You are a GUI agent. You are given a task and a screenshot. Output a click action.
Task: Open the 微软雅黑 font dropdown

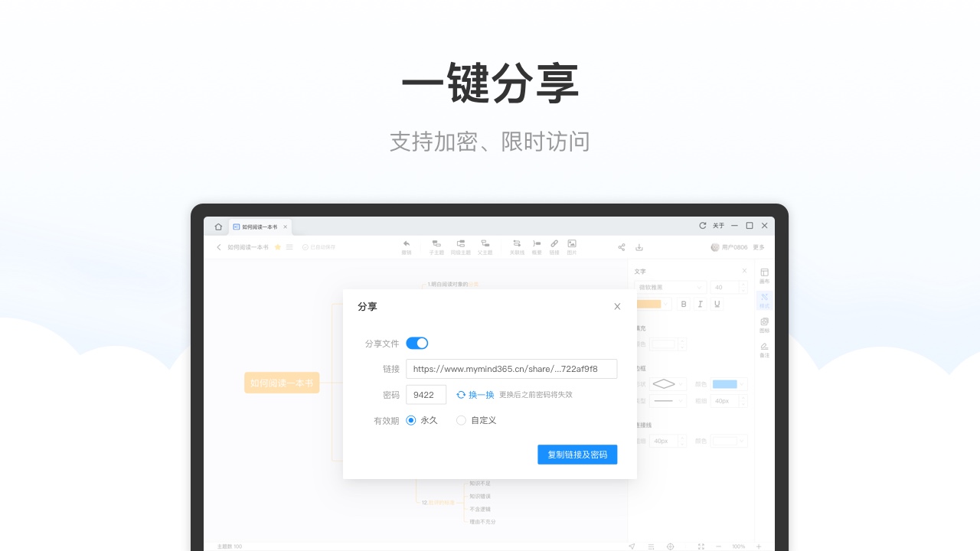tap(670, 288)
